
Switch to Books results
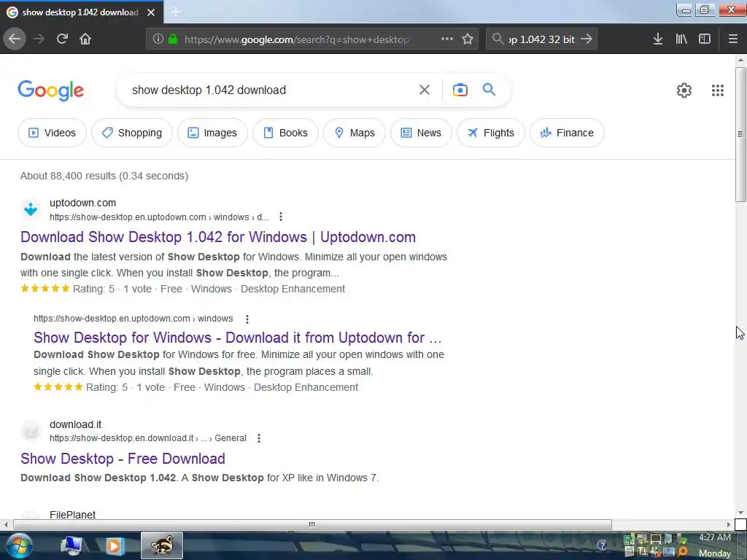click(285, 133)
